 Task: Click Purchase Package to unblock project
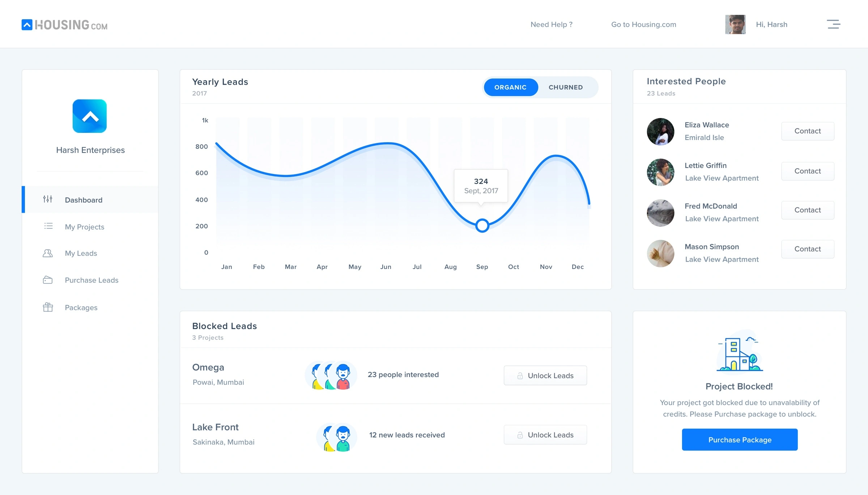click(739, 440)
